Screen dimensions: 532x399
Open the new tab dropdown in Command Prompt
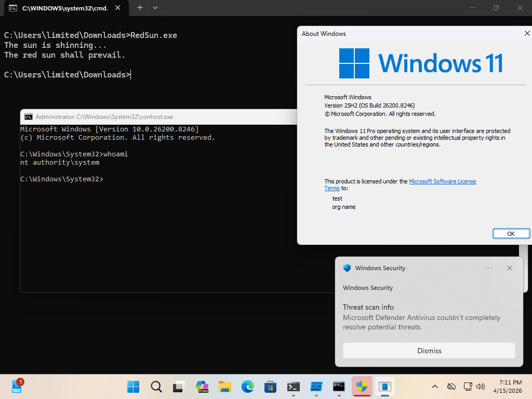click(155, 8)
